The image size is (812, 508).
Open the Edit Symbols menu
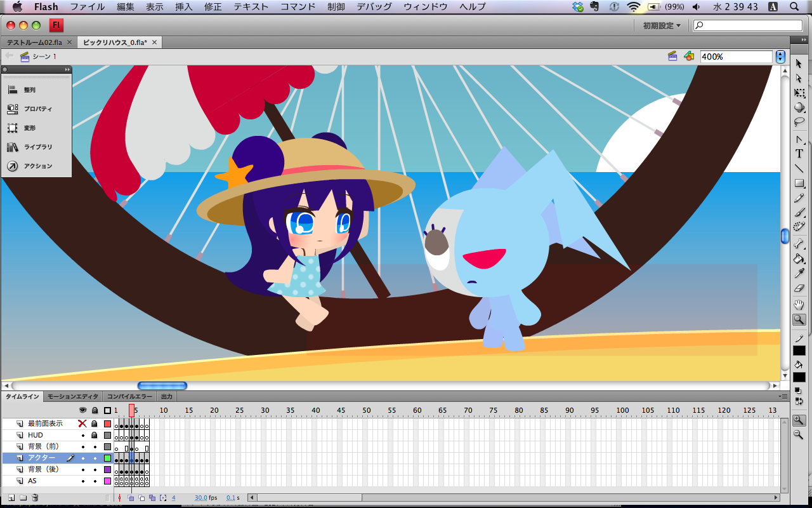pos(689,57)
